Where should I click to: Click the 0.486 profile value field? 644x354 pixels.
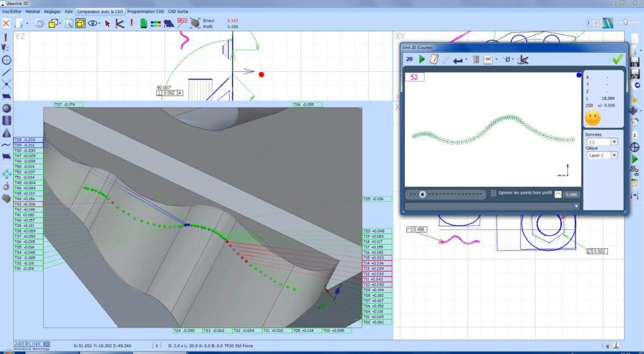point(571,195)
